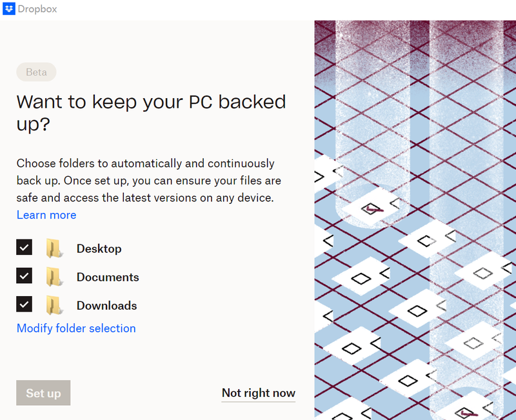The height and width of the screenshot is (420, 516).
Task: Select the Desktop folder label
Action: 99,248
